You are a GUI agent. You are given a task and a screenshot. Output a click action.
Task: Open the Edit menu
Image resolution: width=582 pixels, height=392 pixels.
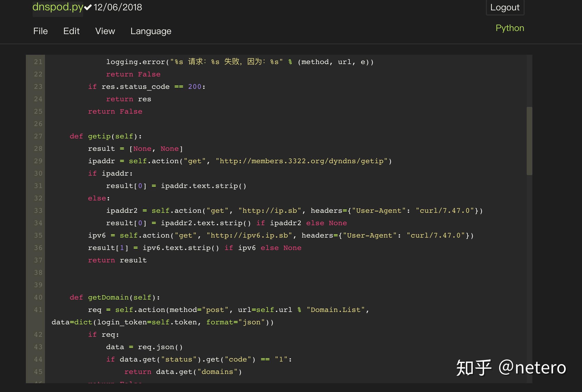pyautogui.click(x=72, y=31)
